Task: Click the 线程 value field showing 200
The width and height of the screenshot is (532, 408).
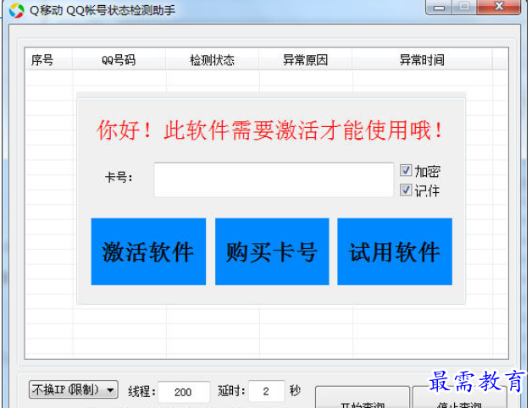Action: [184, 392]
